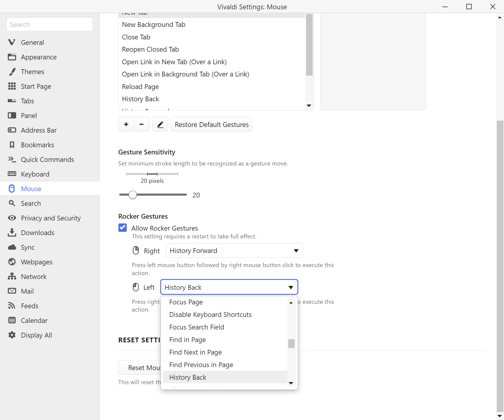Collapse the Left rocker gesture dropdown

pos(229,287)
